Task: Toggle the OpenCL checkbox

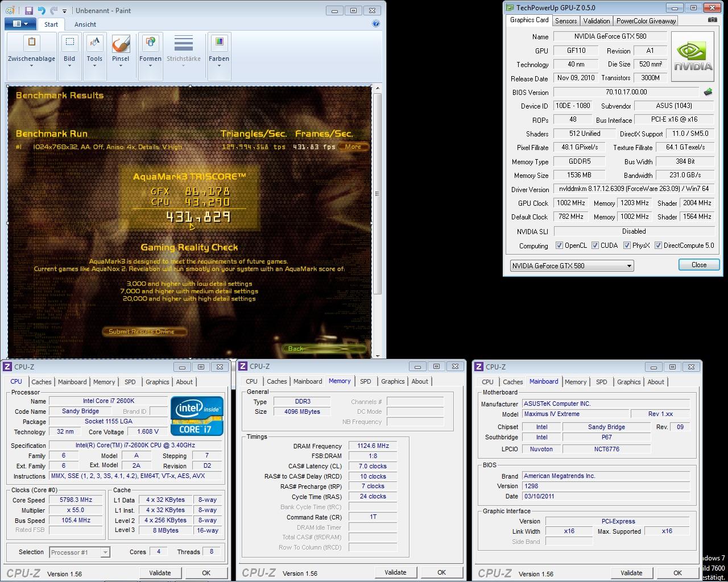Action: tap(560, 246)
